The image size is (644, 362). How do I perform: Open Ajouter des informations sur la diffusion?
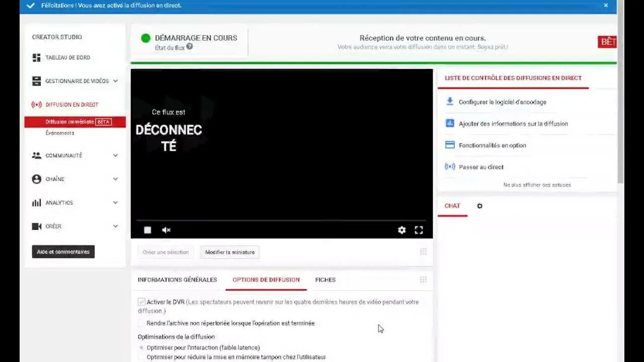[x=513, y=124]
